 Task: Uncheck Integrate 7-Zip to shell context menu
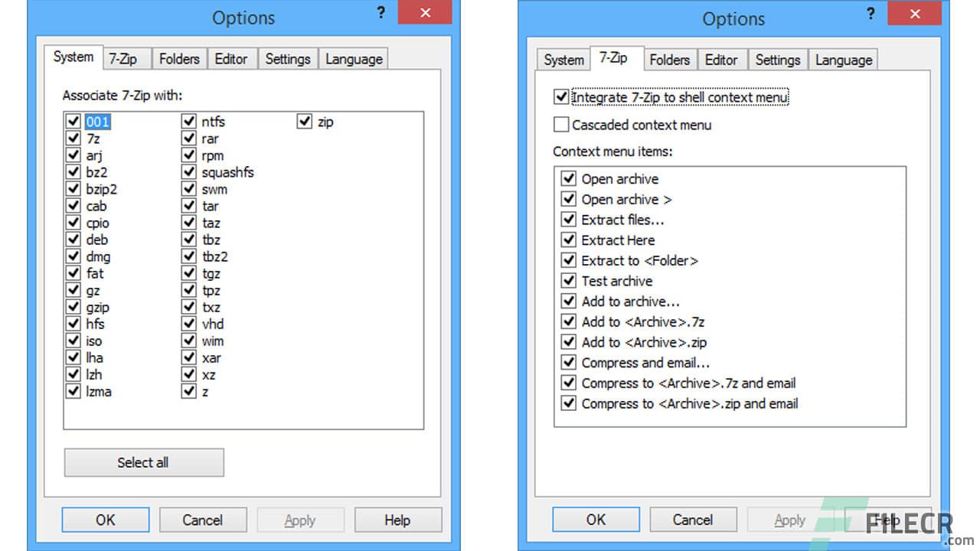point(561,97)
